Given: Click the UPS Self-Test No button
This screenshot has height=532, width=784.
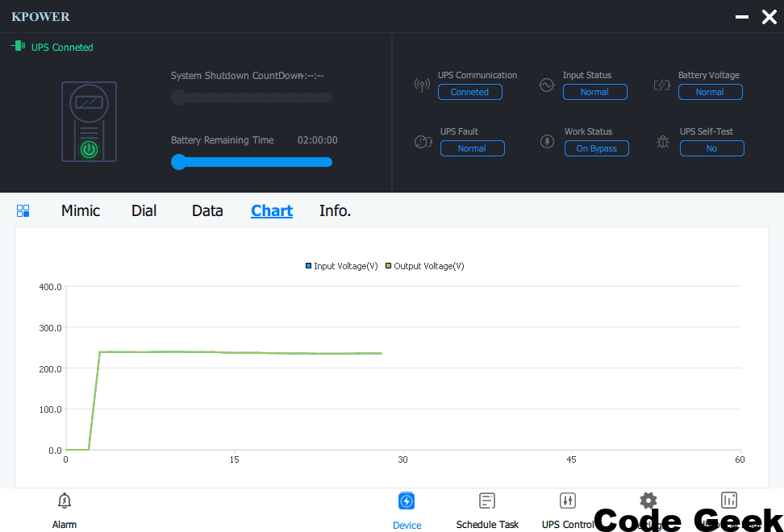Looking at the screenshot, I should tap(712, 148).
